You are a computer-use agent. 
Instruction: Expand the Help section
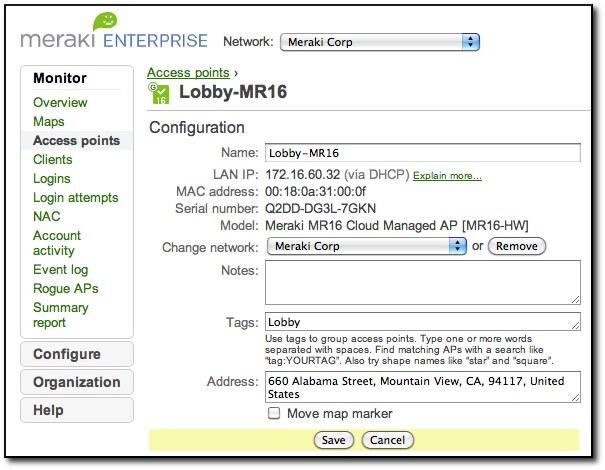[77, 410]
